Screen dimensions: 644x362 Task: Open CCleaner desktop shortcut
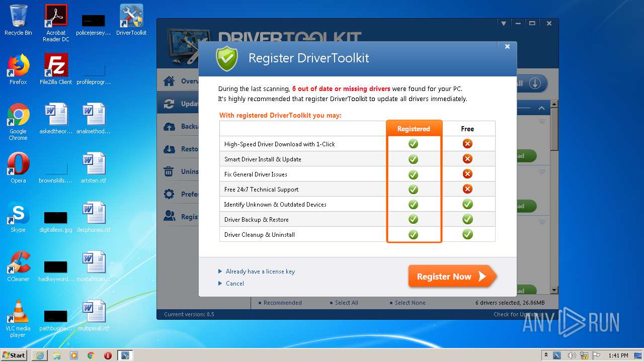pos(18,266)
